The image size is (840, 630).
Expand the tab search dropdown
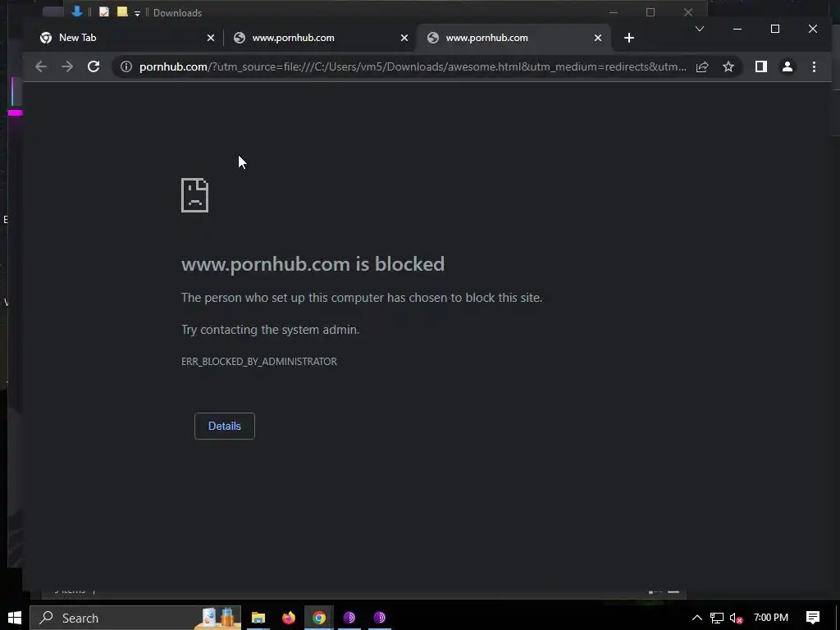699,29
